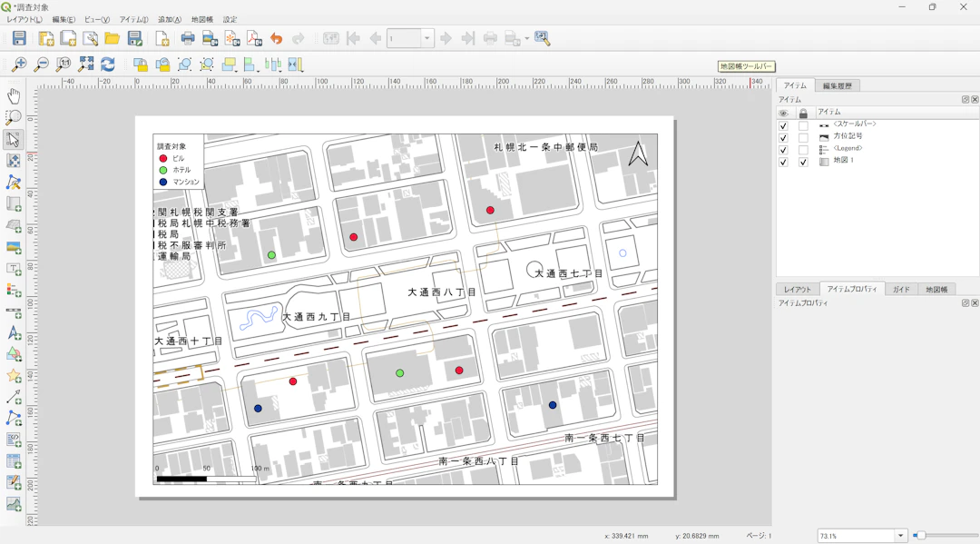
Task: Lock the 方位記号 item
Action: coord(803,137)
